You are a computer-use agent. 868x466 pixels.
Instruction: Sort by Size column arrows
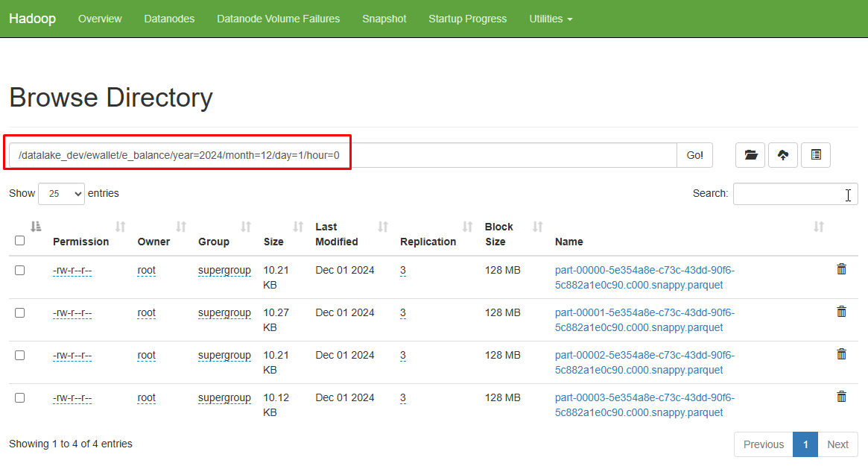pos(298,226)
